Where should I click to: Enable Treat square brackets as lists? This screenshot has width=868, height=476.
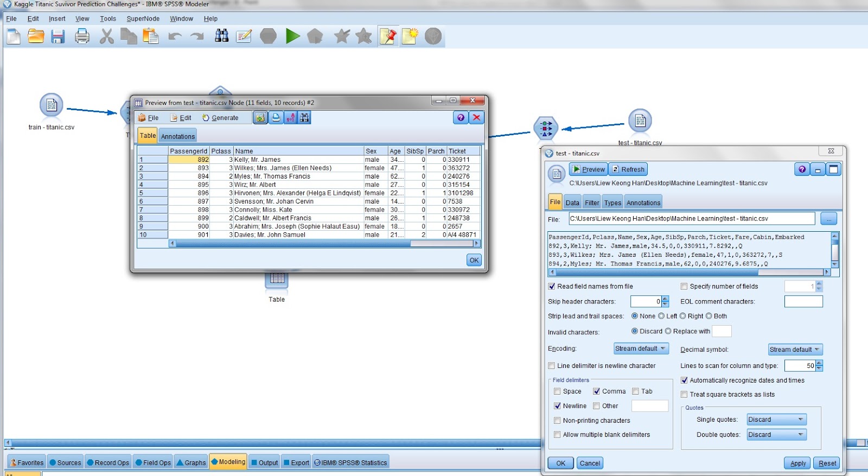click(684, 395)
